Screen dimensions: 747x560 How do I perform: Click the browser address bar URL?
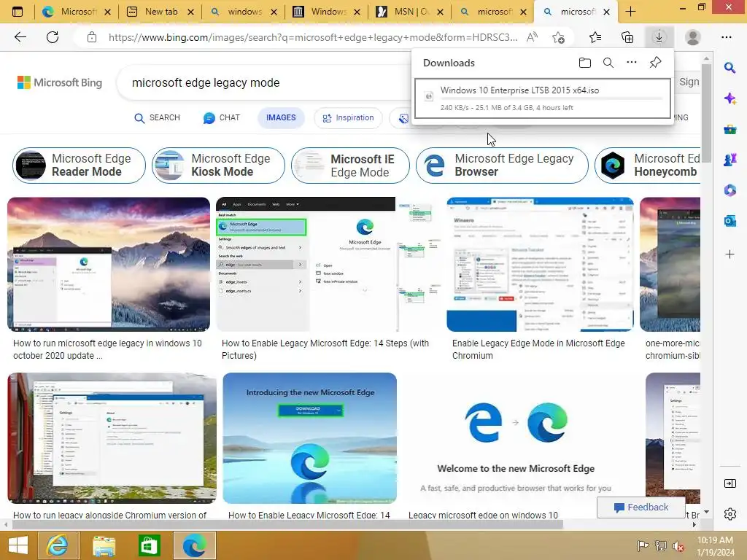(x=312, y=37)
